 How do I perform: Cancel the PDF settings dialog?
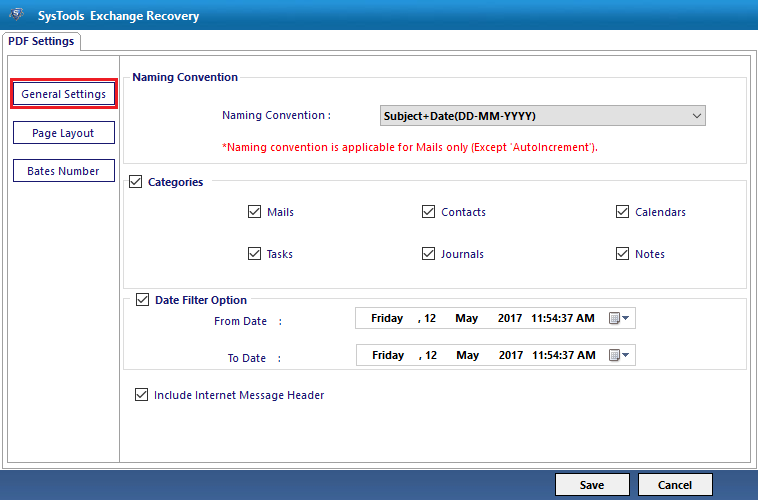point(675,485)
